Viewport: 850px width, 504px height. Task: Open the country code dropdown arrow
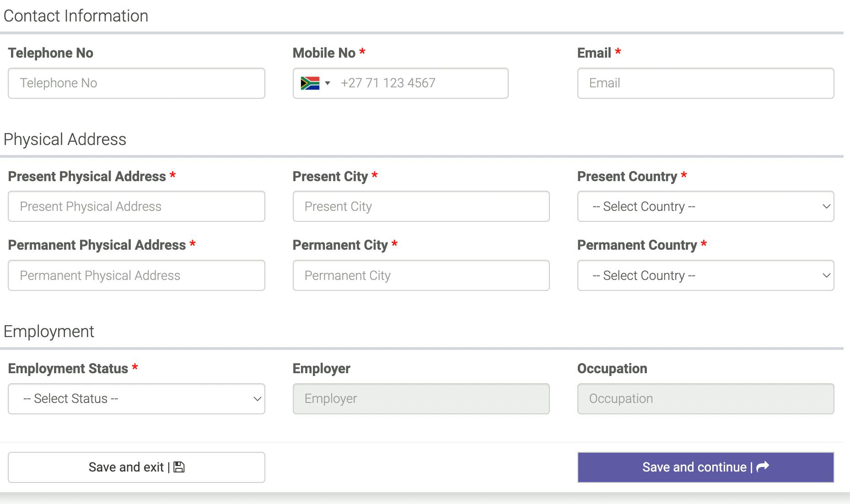coord(328,83)
